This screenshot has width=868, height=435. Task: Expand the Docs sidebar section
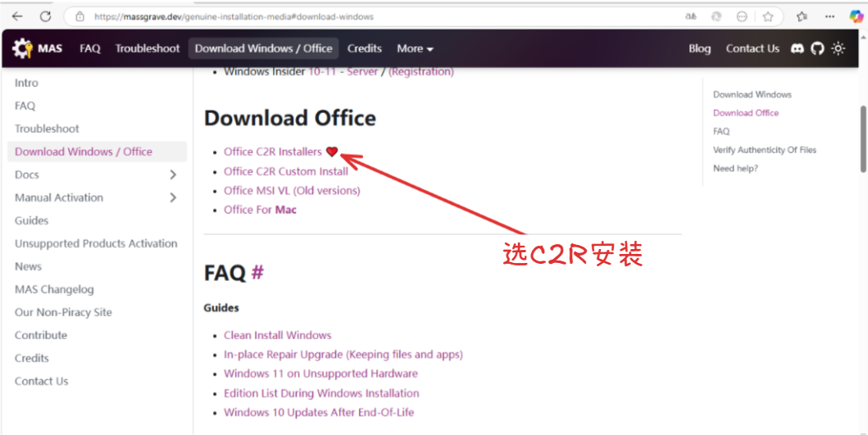[173, 174]
